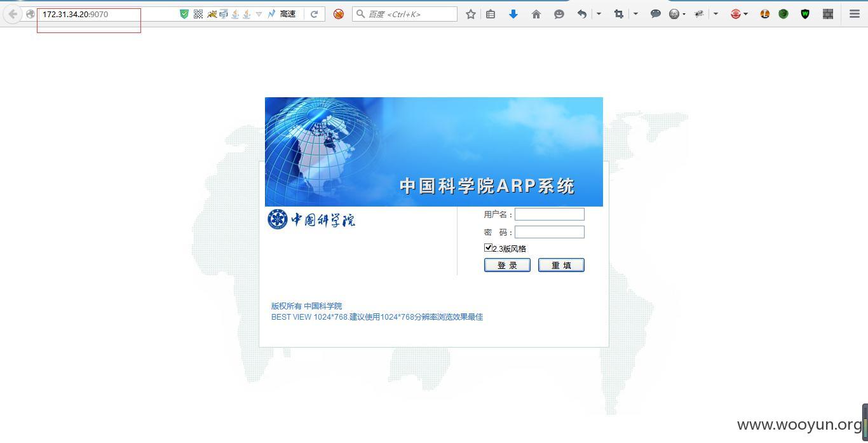This screenshot has height=443, width=868.
Task: Expand dropdown next to undo arrow
Action: [599, 14]
